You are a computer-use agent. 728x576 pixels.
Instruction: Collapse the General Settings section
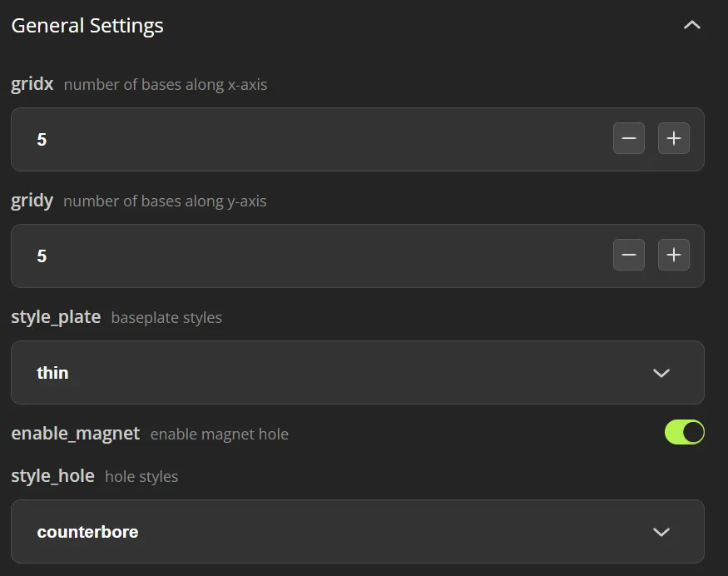coord(692,25)
